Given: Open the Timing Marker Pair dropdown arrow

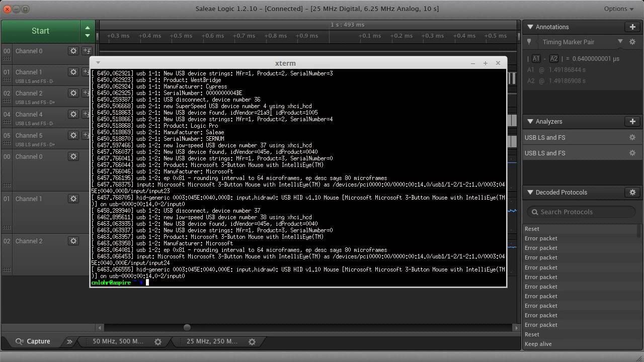Looking at the screenshot, I should [620, 42].
